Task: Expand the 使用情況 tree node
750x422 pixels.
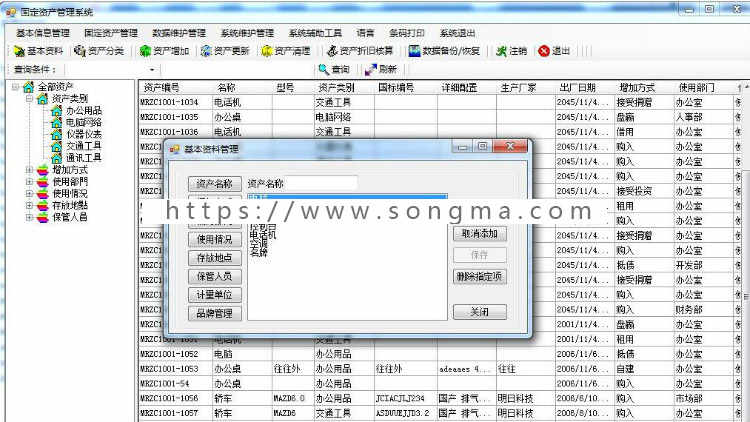Action: (x=29, y=194)
